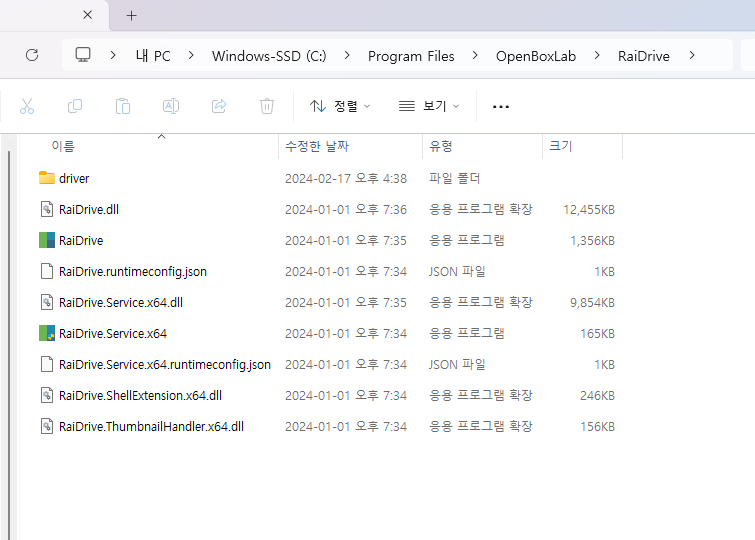Click RaiDrive.Service.x64.runtimeconfig.json file name
The image size is (755, 540).
tap(165, 365)
